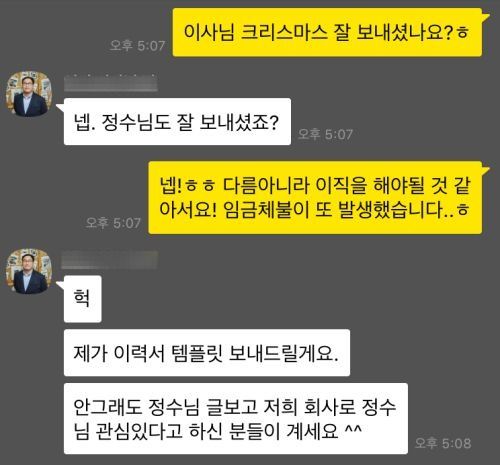Tap the 헉 message bubble

pos(82,299)
